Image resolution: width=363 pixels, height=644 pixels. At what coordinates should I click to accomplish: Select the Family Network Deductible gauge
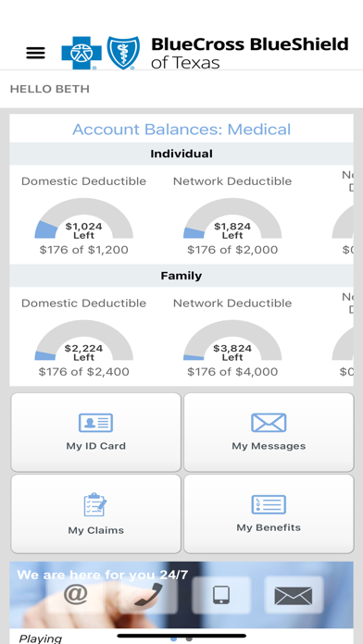pyautogui.click(x=232, y=341)
